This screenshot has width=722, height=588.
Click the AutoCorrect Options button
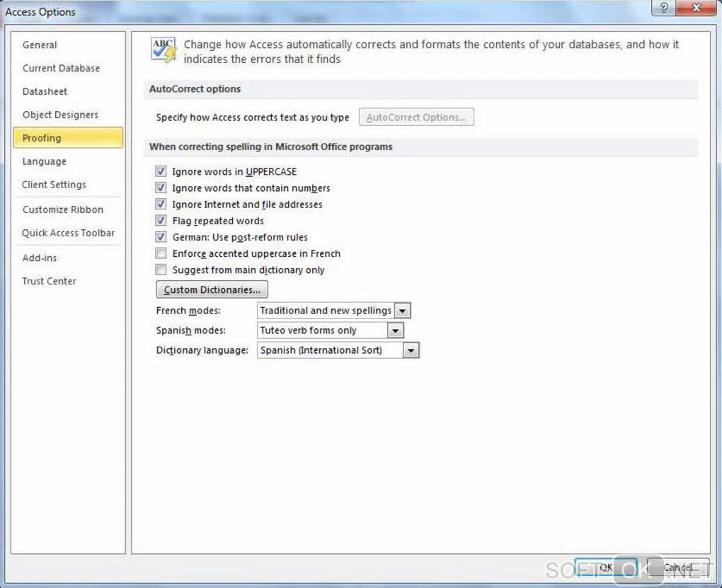coord(416,117)
